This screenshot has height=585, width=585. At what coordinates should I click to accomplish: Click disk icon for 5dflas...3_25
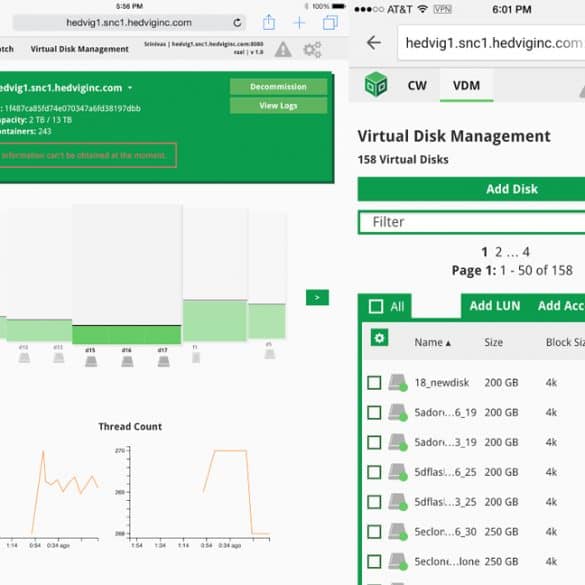click(x=397, y=502)
